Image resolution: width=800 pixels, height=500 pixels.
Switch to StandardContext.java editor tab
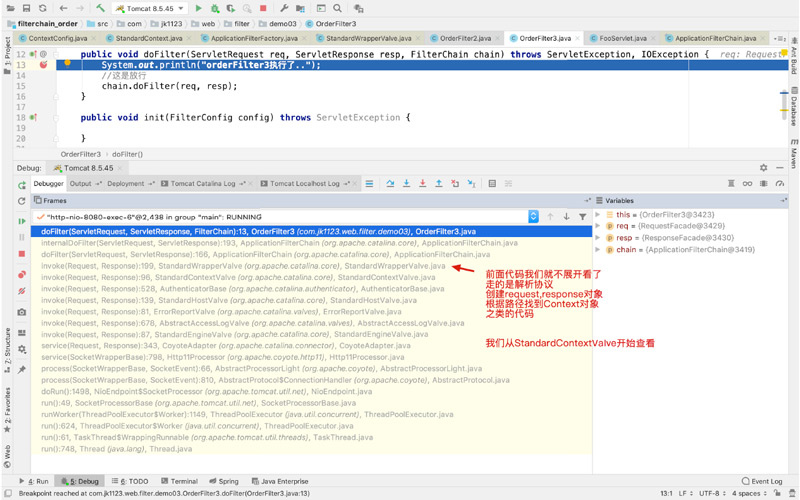tap(148, 38)
